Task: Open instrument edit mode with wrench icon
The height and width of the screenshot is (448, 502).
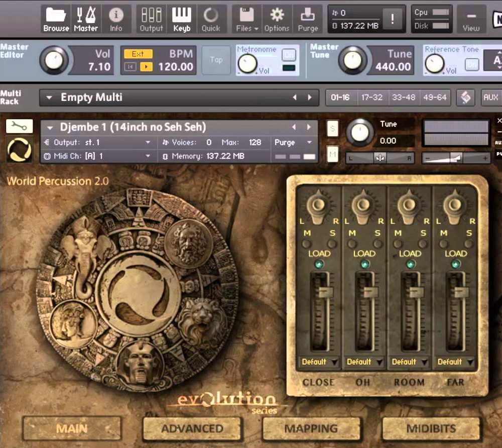Action: [x=19, y=126]
